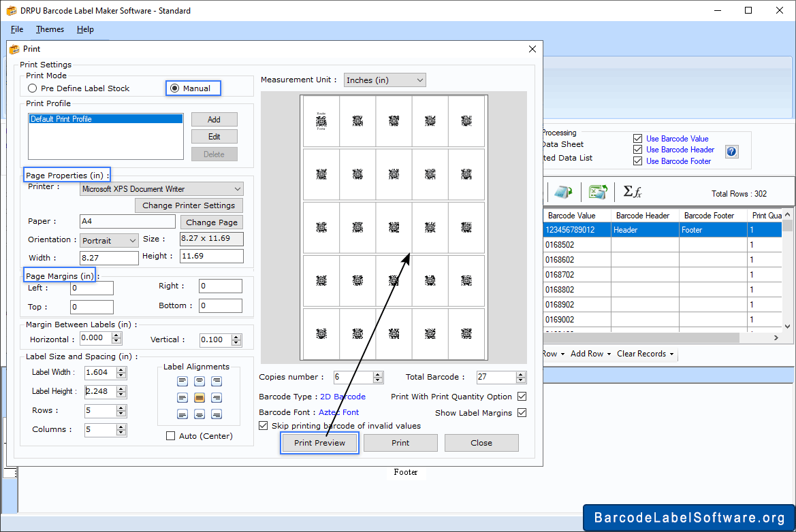This screenshot has height=532, width=796.
Task: Decrease Columns spinner value
Action: [121, 433]
